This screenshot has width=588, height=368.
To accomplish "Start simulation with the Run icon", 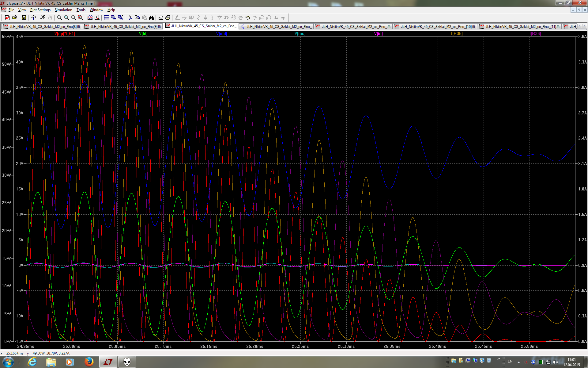I will [x=42, y=18].
